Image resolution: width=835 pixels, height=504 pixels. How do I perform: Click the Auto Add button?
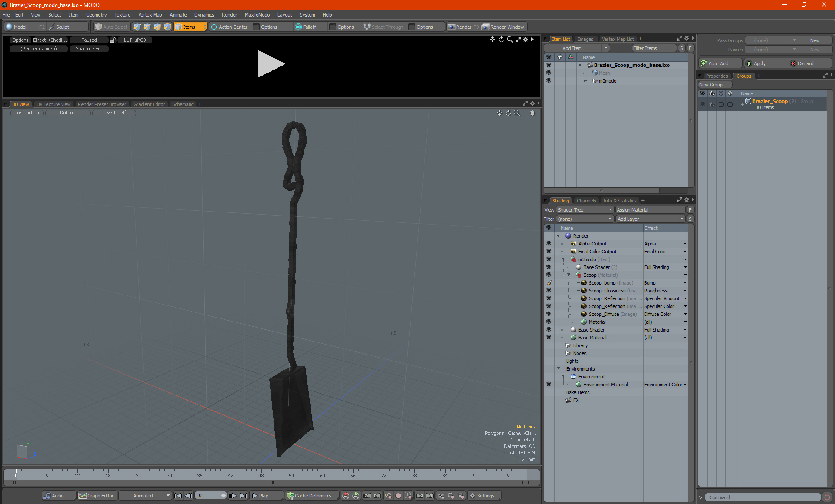point(720,63)
